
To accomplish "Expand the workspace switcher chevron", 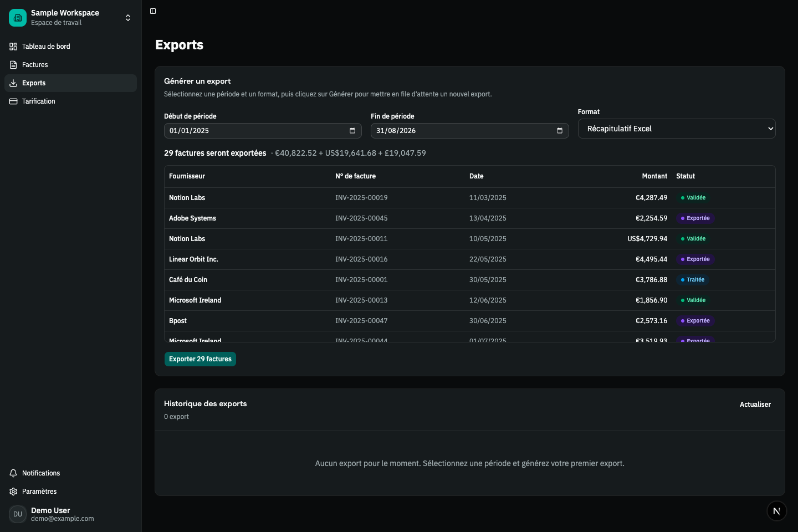I will (x=128, y=18).
